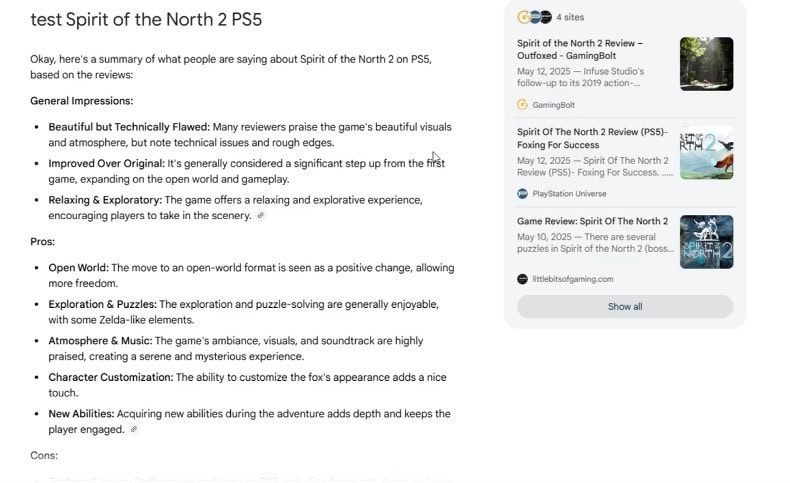
Task: Click the PlayStation Universe fox thumbnail
Action: 706,153
